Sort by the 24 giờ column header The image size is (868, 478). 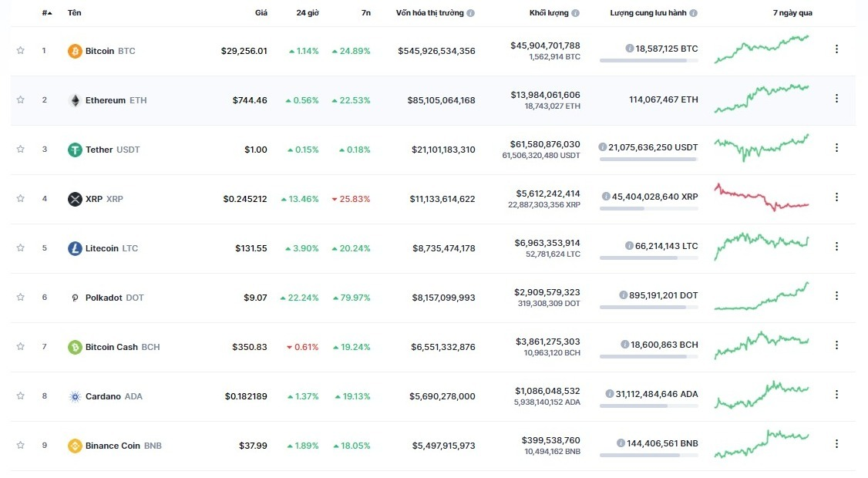click(308, 13)
